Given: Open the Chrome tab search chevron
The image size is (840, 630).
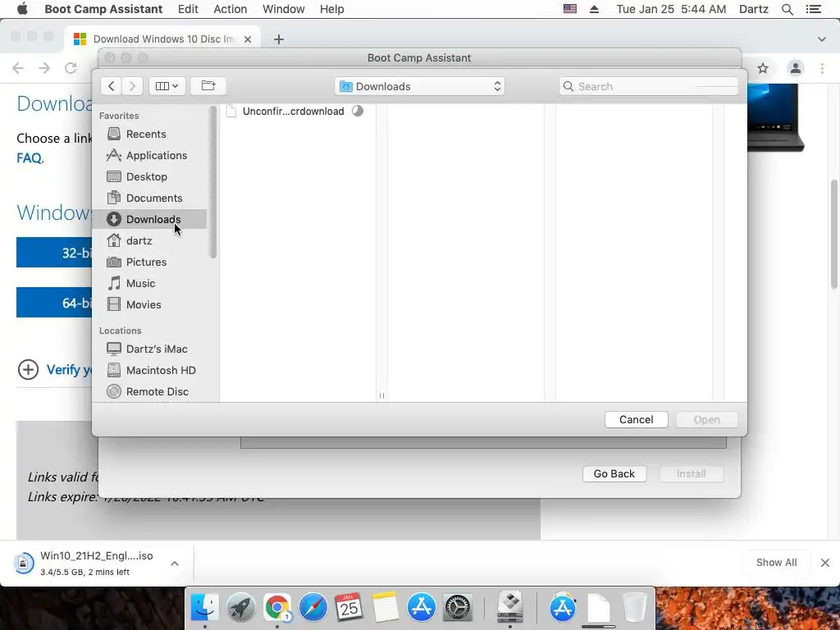Looking at the screenshot, I should click(822, 39).
